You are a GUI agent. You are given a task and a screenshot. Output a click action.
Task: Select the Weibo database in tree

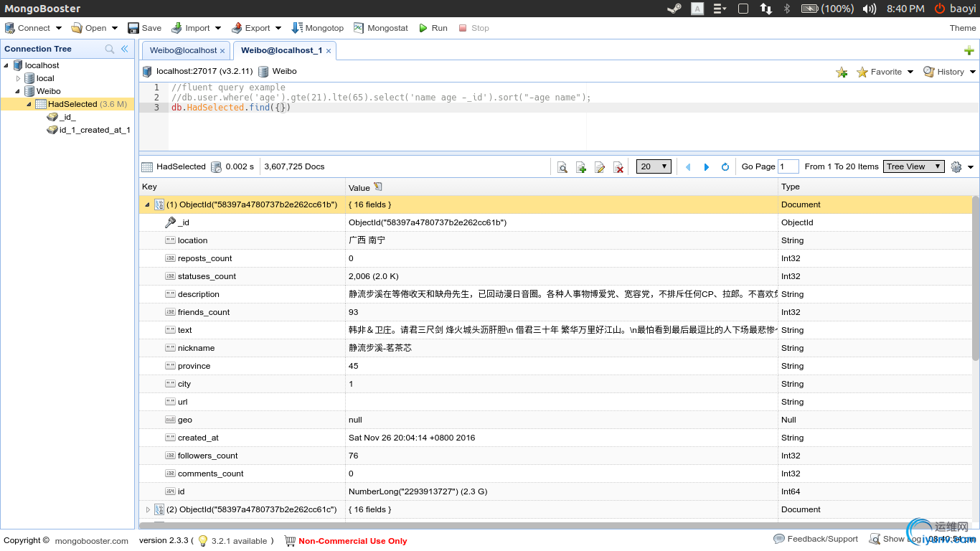point(49,91)
